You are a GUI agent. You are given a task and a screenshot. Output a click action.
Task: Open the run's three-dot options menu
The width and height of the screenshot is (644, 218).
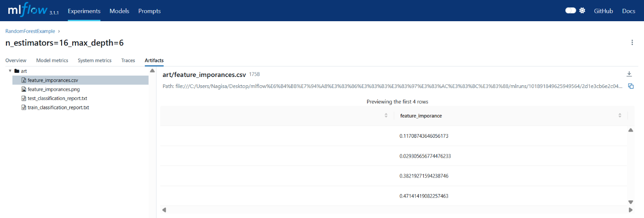pos(632,42)
